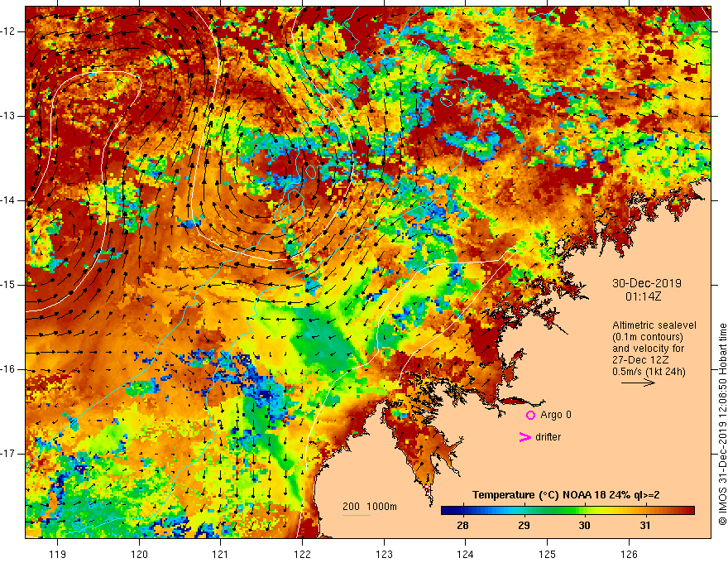Click the '0.5m/s (1kt 24h)' text

[x=649, y=372]
